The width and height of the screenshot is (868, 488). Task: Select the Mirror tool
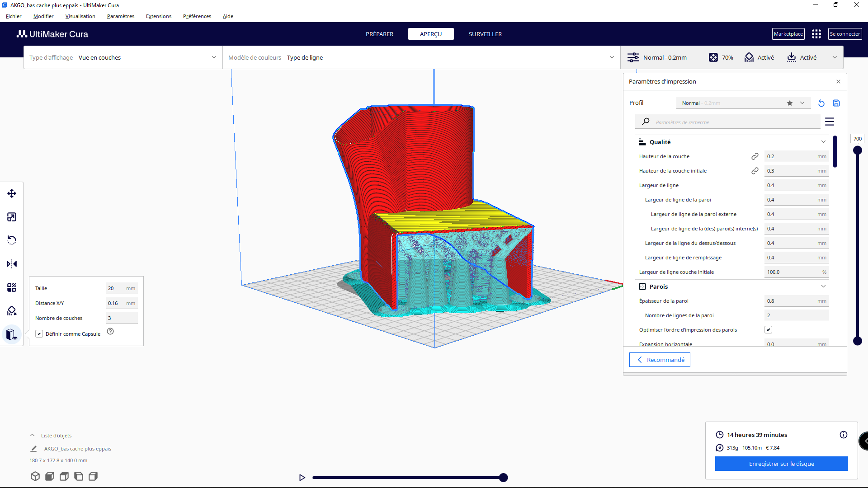12,264
